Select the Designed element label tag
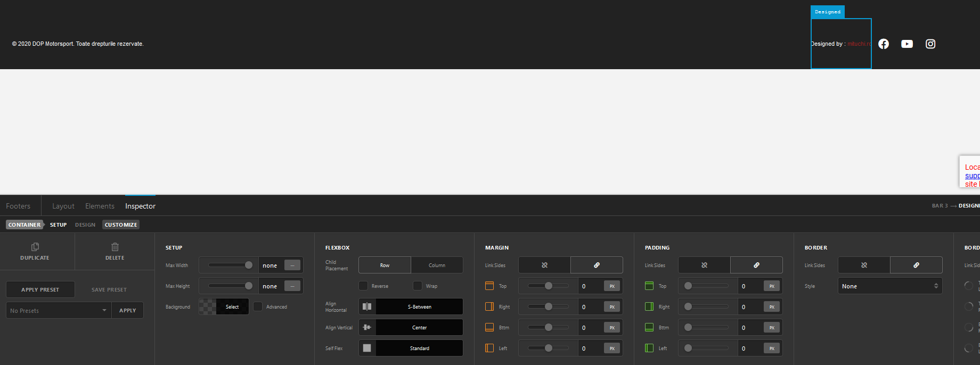Viewport: 980px width, 365px height. click(x=828, y=12)
